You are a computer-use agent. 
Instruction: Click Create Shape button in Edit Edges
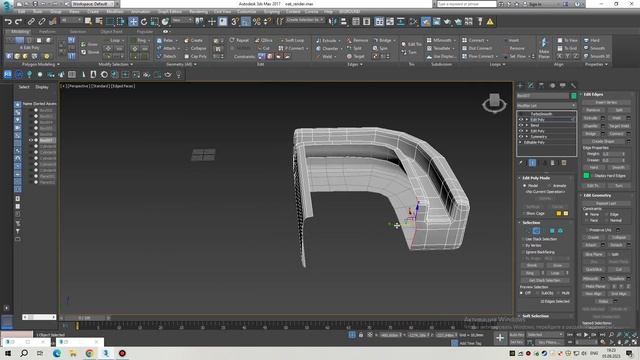pyautogui.click(x=603, y=141)
